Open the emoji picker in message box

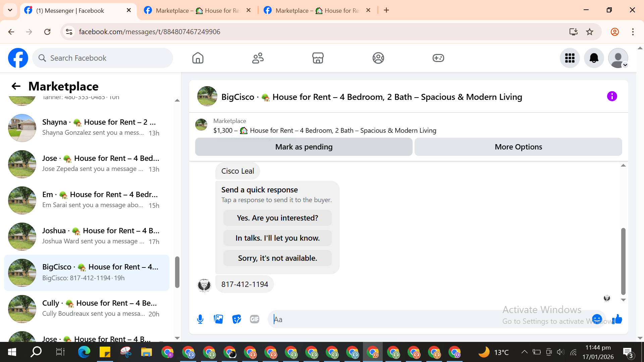597,319
